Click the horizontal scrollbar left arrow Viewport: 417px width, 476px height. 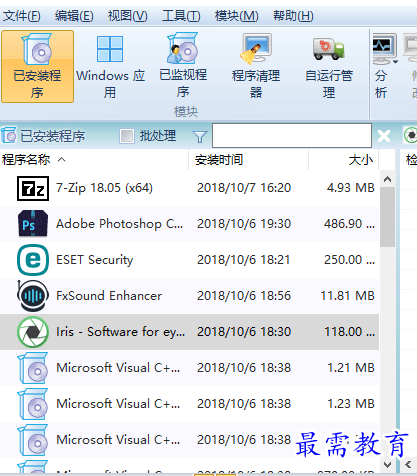coord(408,464)
